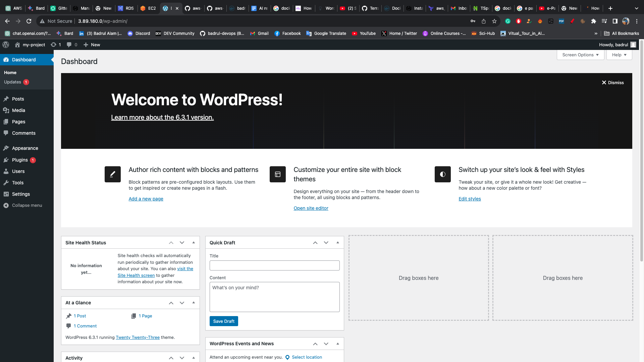Viewport: 644px width, 362px height.
Task: Move Quick Draft box down with chevron
Action: (326, 243)
